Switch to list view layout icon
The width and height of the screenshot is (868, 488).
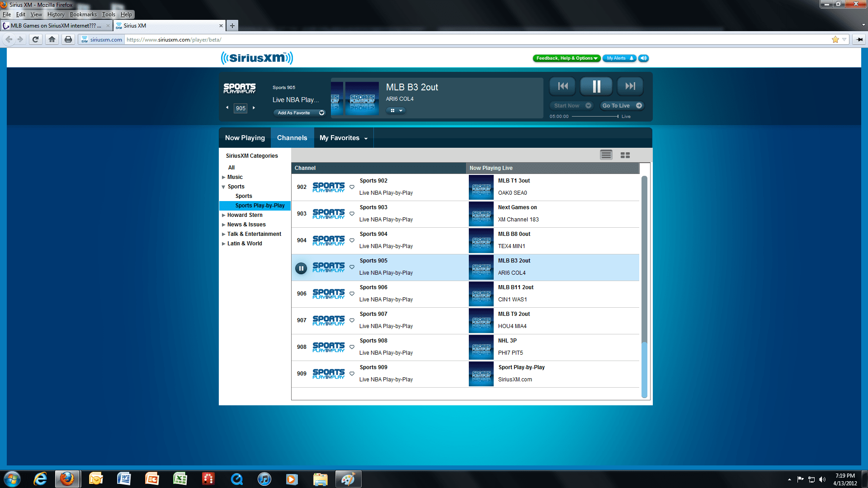coord(606,155)
